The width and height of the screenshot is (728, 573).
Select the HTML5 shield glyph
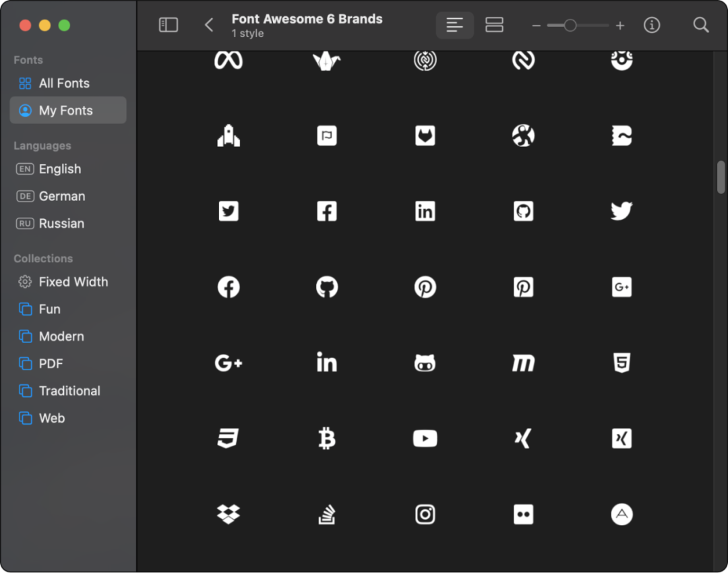click(x=621, y=363)
